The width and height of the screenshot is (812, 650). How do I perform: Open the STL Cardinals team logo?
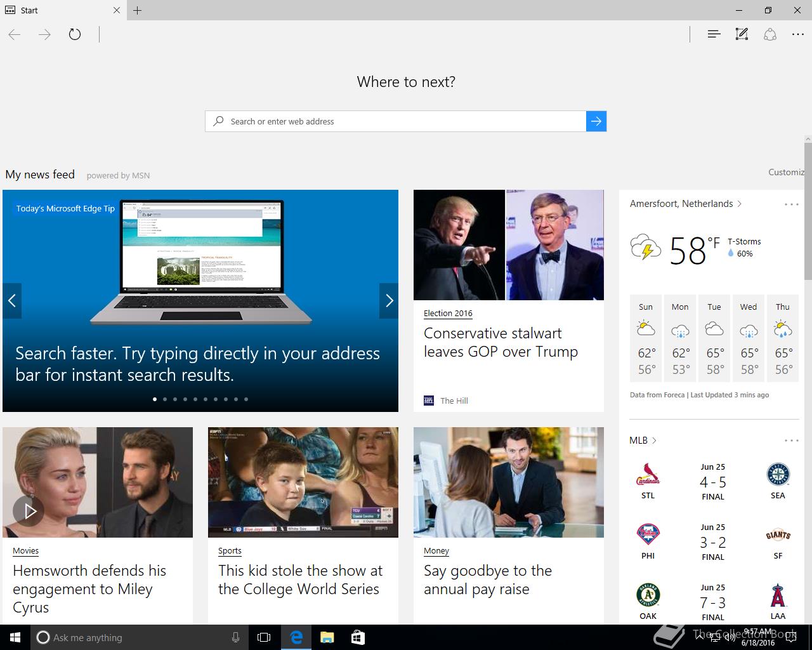(x=648, y=474)
